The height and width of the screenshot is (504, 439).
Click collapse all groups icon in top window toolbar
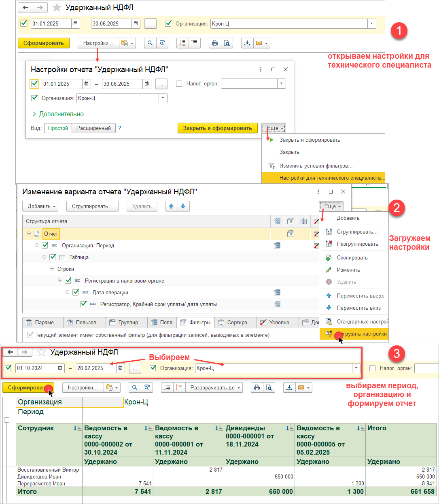click(195, 43)
